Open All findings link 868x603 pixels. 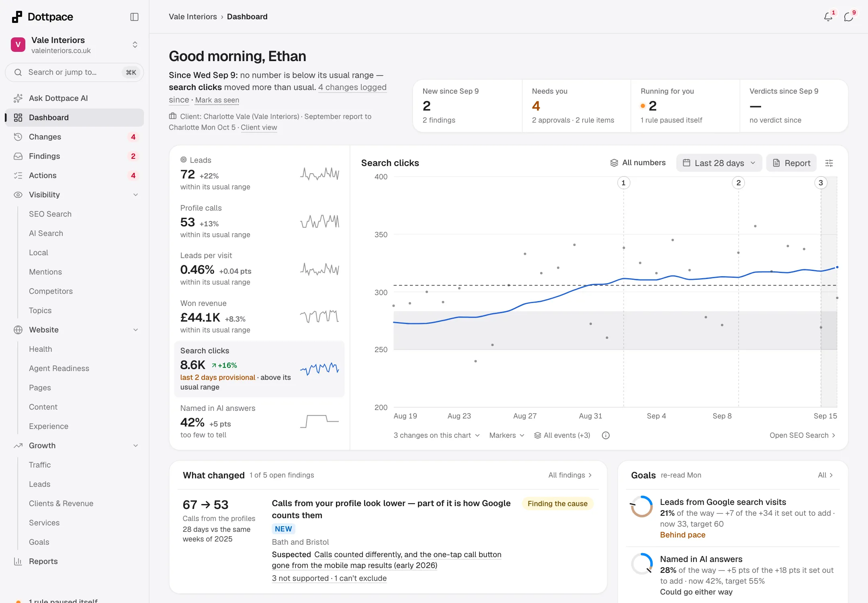[x=570, y=475]
